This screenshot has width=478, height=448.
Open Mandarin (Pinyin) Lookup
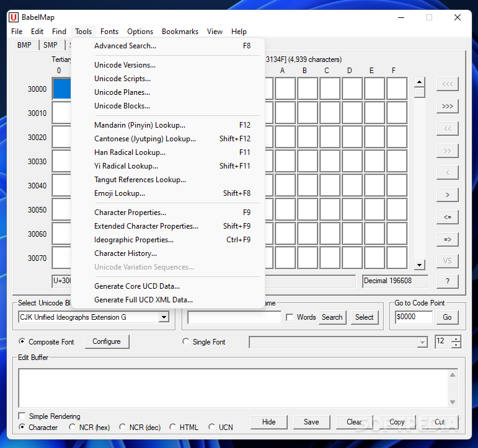[x=167, y=125]
